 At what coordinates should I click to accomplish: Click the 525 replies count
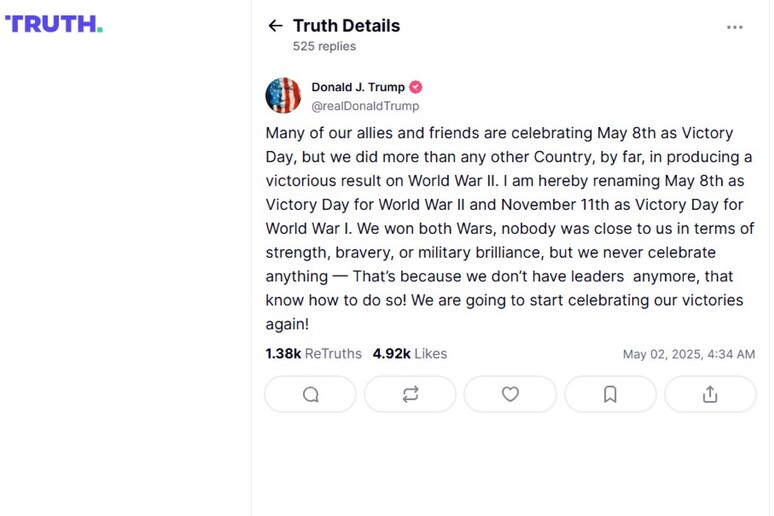click(324, 46)
